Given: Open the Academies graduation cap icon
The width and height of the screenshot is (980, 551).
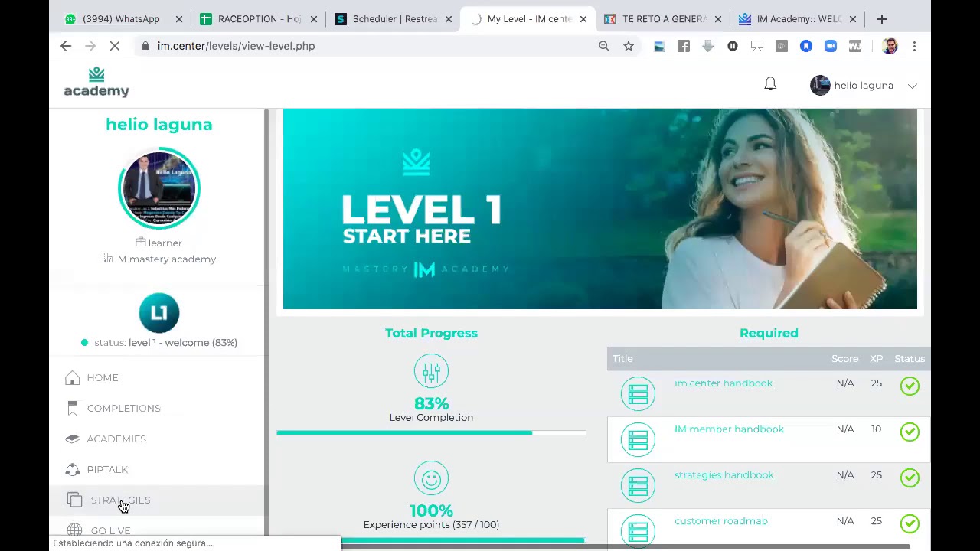Looking at the screenshot, I should pos(73,439).
